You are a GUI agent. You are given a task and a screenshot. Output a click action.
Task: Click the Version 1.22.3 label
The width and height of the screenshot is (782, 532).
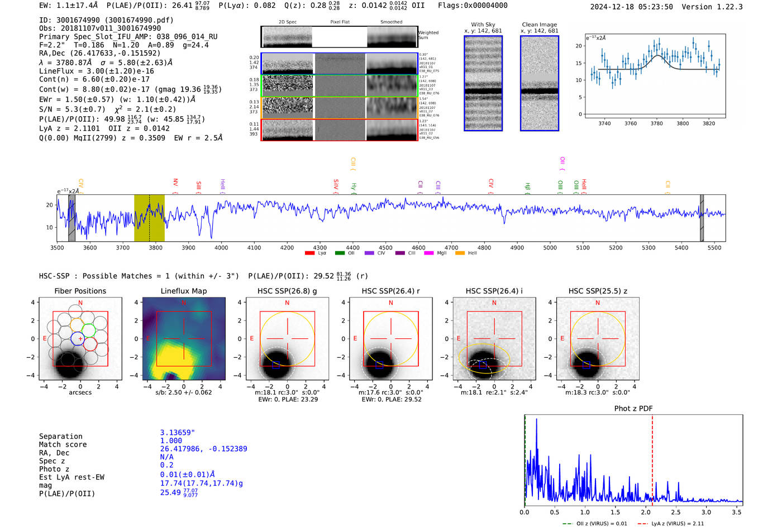pyautogui.click(x=712, y=7)
